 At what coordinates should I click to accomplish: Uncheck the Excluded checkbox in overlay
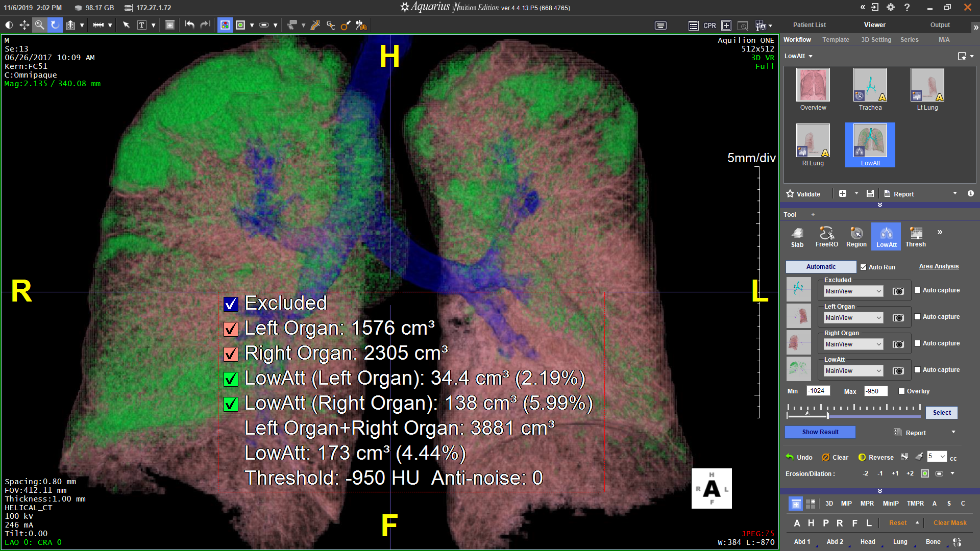click(x=231, y=304)
